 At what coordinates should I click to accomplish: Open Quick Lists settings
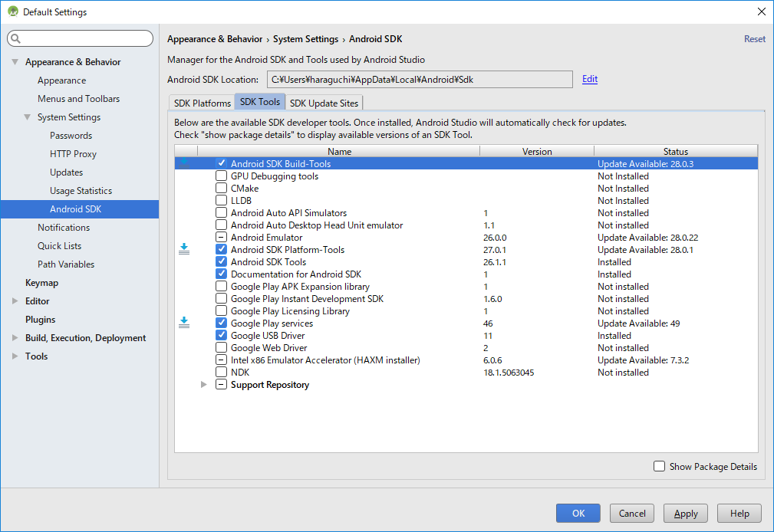59,245
